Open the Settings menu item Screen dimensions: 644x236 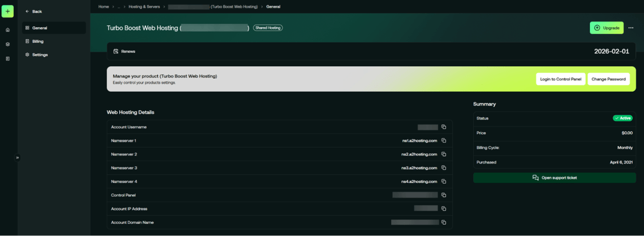tap(54, 55)
